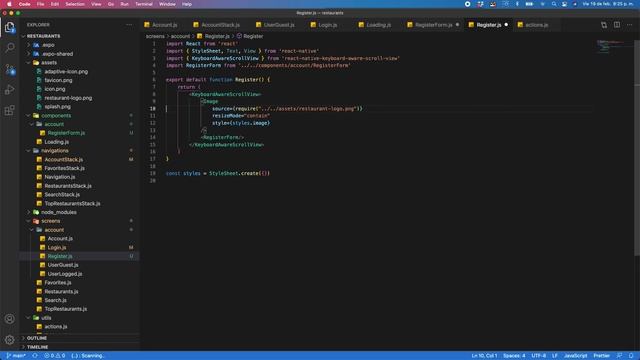Open the Terminal menu

[x=144, y=4]
